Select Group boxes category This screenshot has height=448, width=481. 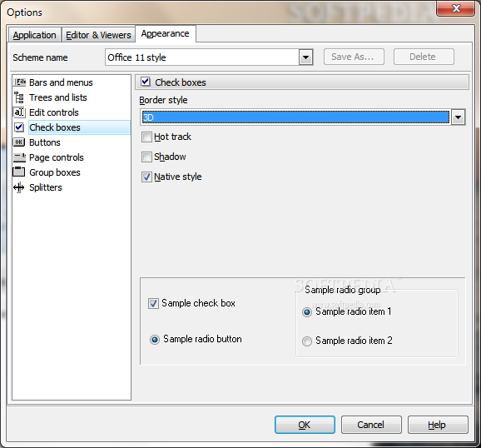tap(55, 172)
